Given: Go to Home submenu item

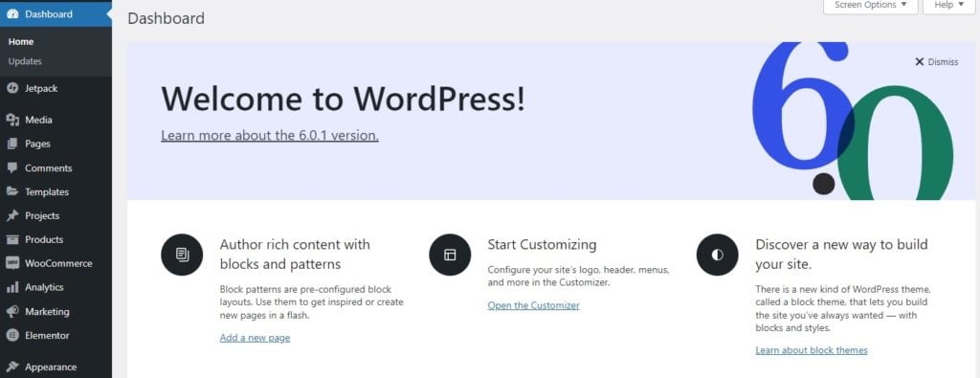Looking at the screenshot, I should tap(21, 42).
